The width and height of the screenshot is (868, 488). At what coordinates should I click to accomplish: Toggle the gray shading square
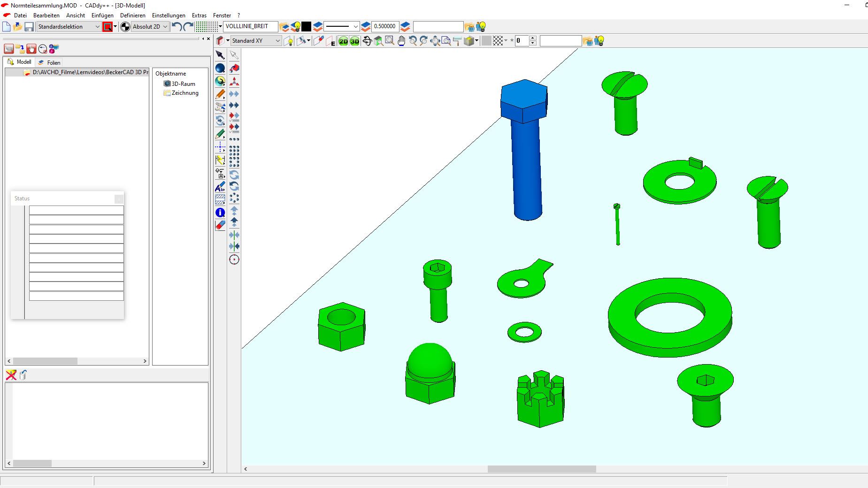click(486, 41)
